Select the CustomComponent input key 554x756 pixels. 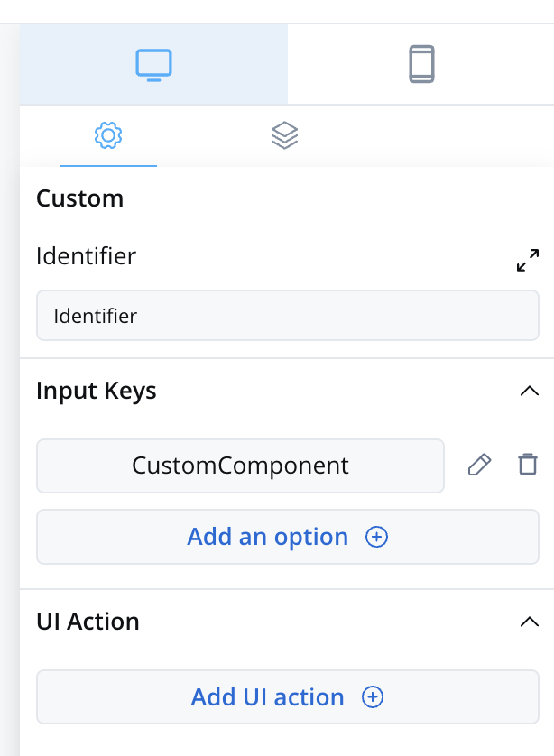[240, 466]
